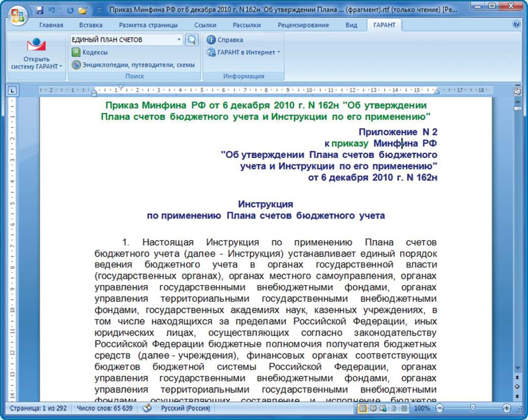Click the Save icon in quick access toolbar

(39, 10)
